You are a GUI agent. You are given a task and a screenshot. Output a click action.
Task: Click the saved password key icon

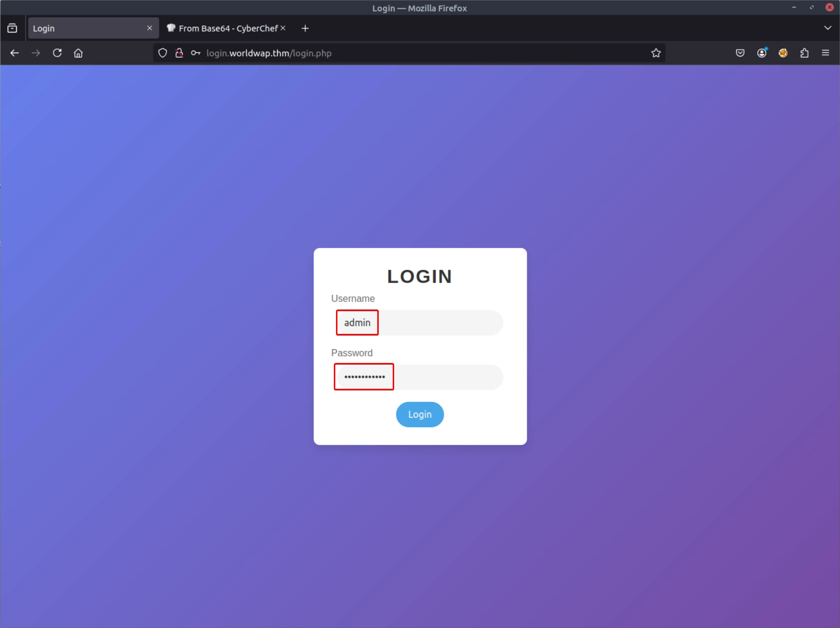(196, 53)
